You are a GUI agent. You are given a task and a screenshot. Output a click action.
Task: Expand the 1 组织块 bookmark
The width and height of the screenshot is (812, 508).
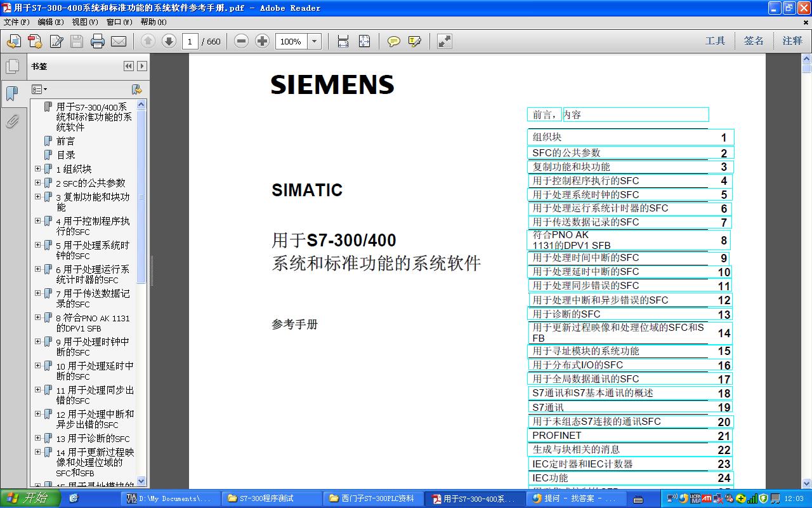point(37,169)
